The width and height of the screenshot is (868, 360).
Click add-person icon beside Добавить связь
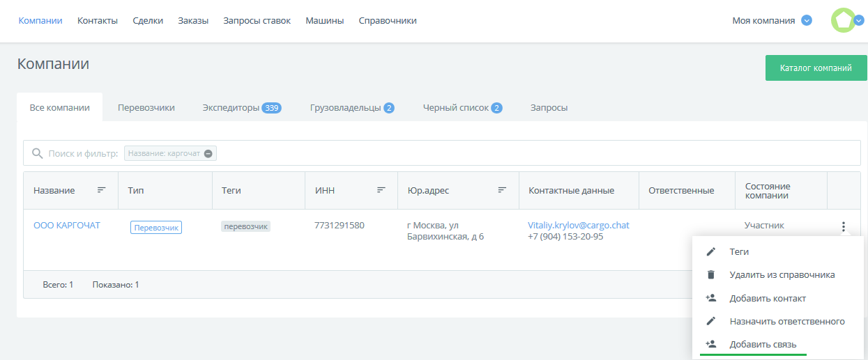coord(711,344)
